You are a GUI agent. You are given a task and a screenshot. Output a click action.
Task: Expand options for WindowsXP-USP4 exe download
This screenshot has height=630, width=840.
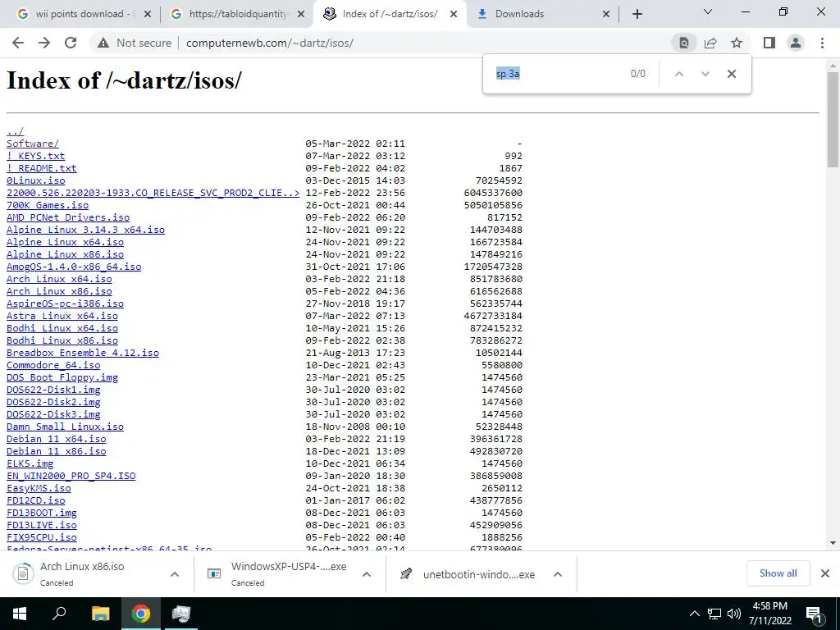pyautogui.click(x=367, y=574)
